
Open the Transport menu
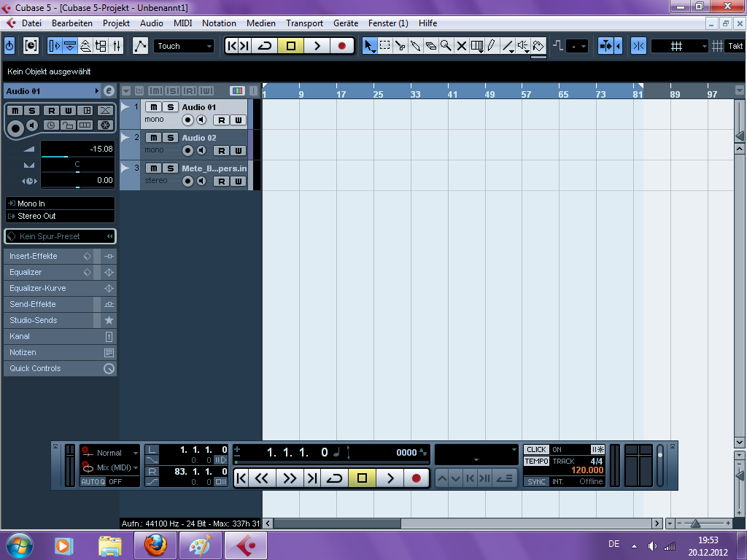(304, 23)
